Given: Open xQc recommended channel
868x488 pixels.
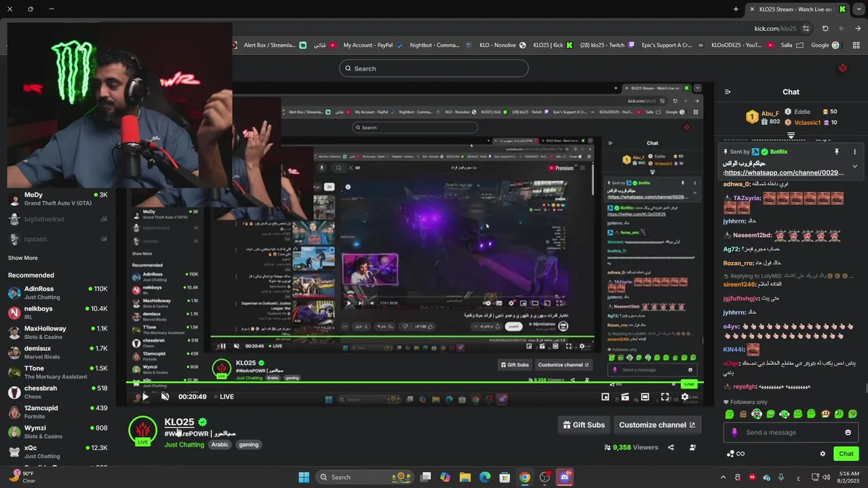Looking at the screenshot, I should tap(58, 451).
